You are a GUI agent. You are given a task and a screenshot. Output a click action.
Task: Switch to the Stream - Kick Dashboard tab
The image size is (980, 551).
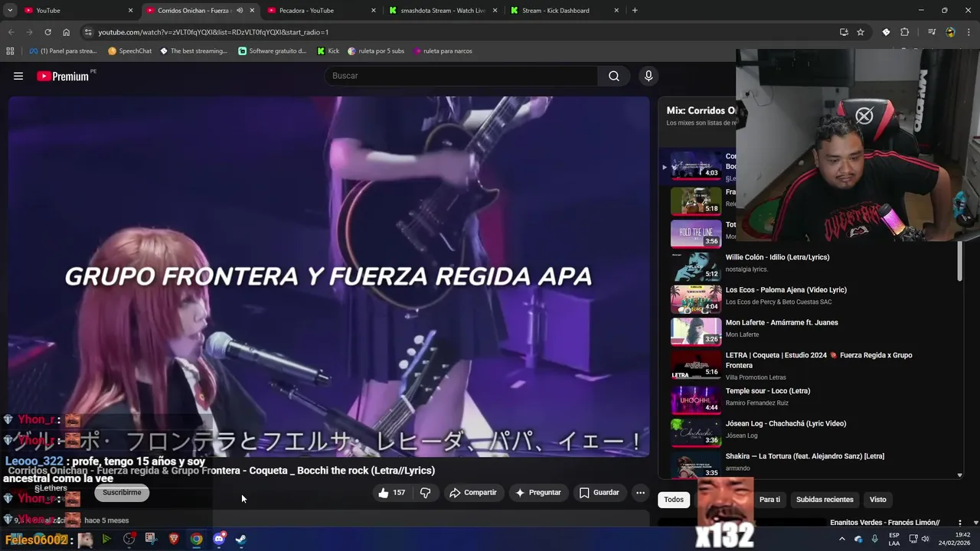564,11
